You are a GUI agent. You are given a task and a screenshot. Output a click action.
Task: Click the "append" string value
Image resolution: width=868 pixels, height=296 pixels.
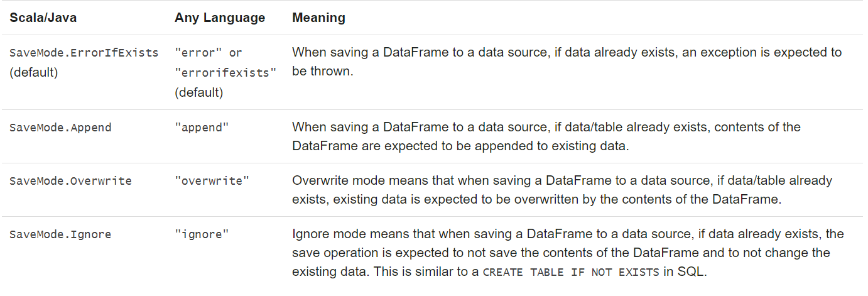(x=202, y=128)
